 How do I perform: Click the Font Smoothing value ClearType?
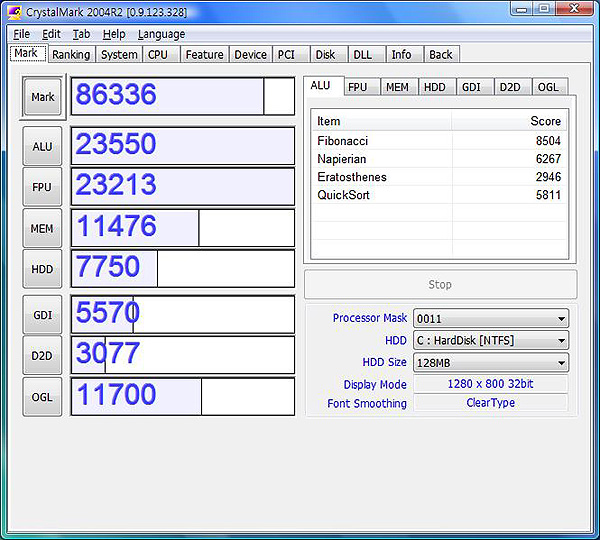coord(491,403)
